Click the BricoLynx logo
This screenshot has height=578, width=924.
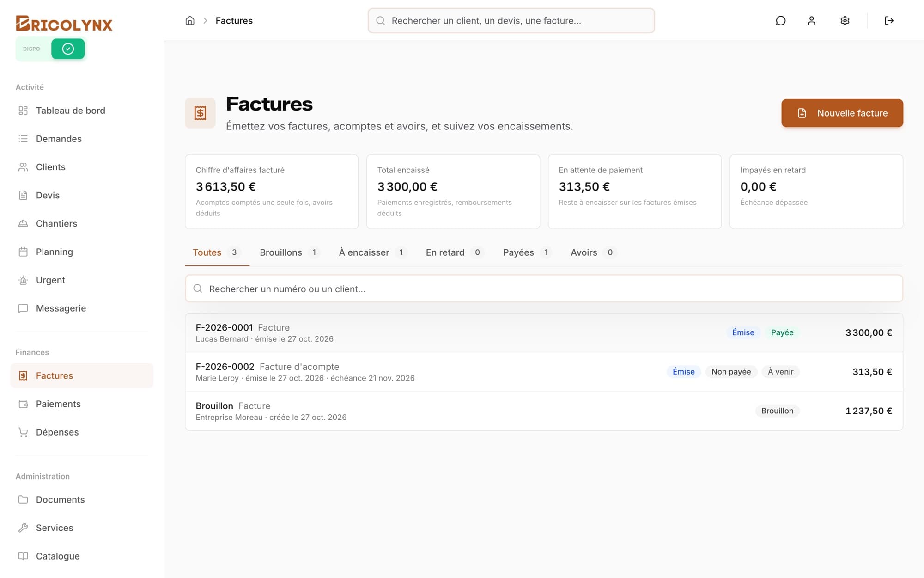click(x=64, y=24)
